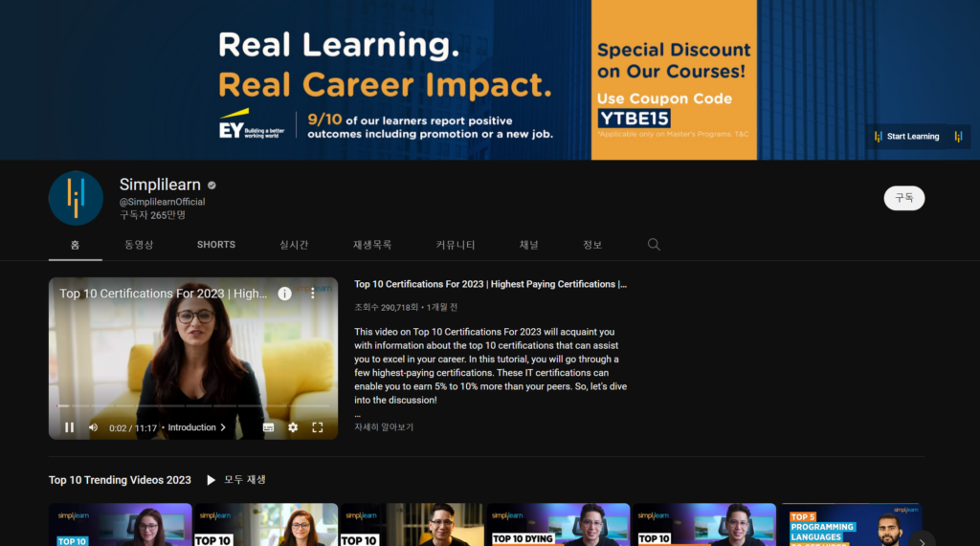The width and height of the screenshot is (980, 546).
Task: Click the view count 조회수 290,718회
Action: click(x=387, y=307)
